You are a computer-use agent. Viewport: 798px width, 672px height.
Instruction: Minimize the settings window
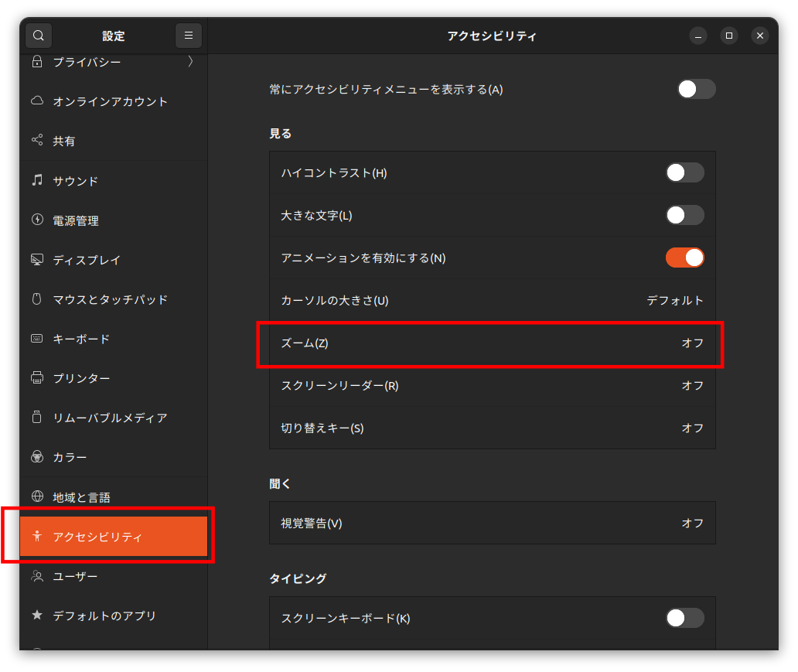point(697,36)
